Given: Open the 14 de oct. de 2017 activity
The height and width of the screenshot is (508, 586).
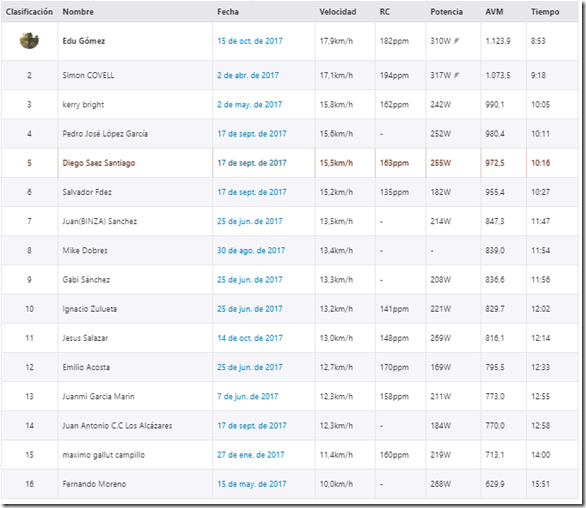Looking at the screenshot, I should click(250, 338).
